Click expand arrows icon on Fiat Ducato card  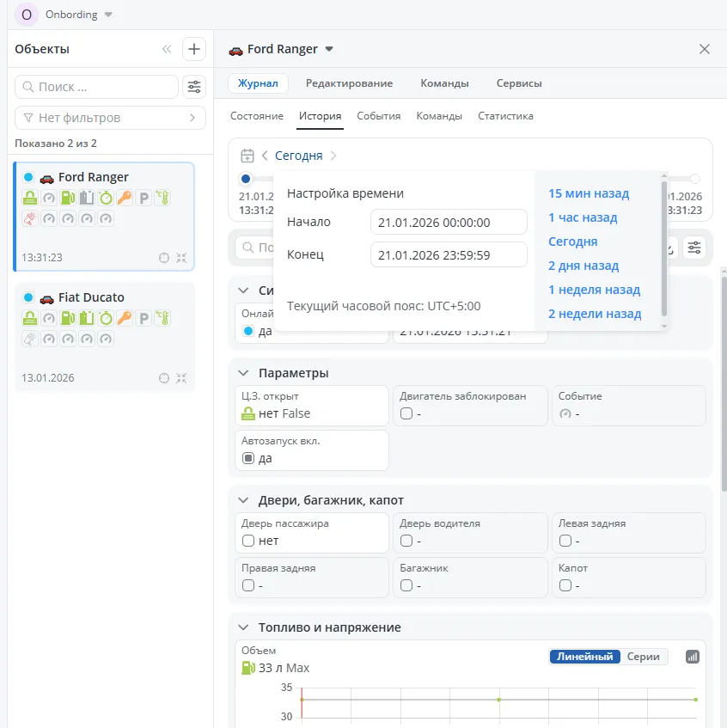pos(181,377)
